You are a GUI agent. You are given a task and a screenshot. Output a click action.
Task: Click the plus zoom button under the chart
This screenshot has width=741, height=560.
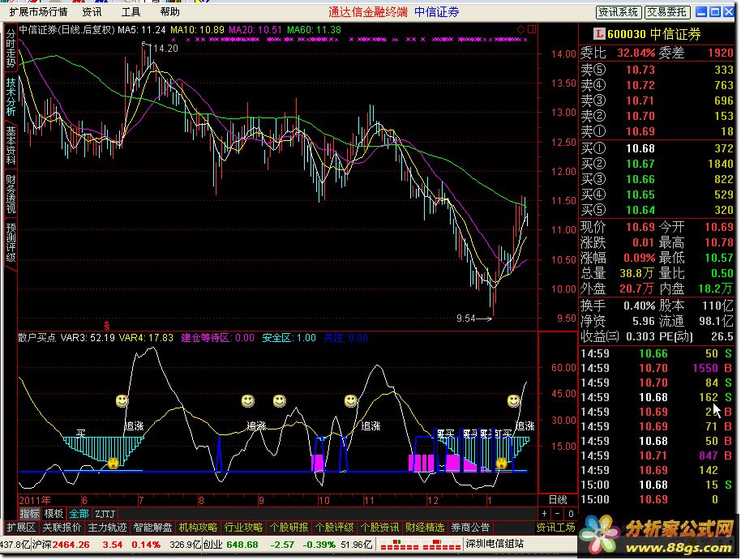(545, 513)
